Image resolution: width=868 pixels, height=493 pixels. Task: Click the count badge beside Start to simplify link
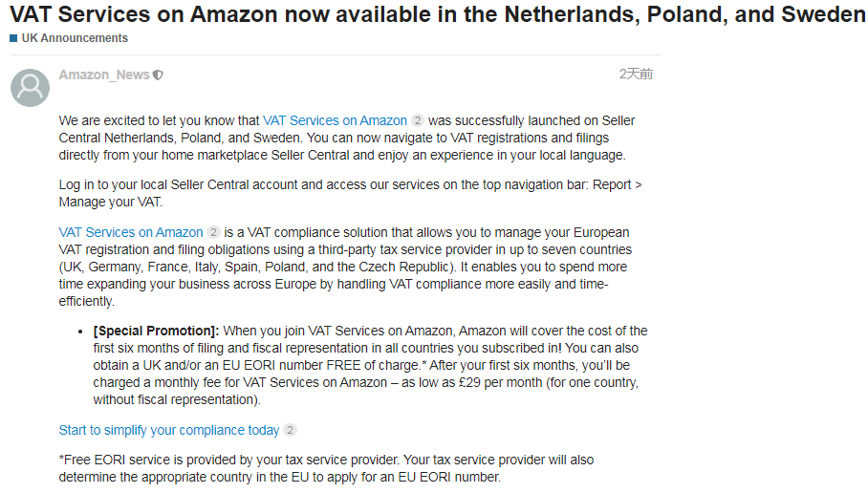click(290, 430)
